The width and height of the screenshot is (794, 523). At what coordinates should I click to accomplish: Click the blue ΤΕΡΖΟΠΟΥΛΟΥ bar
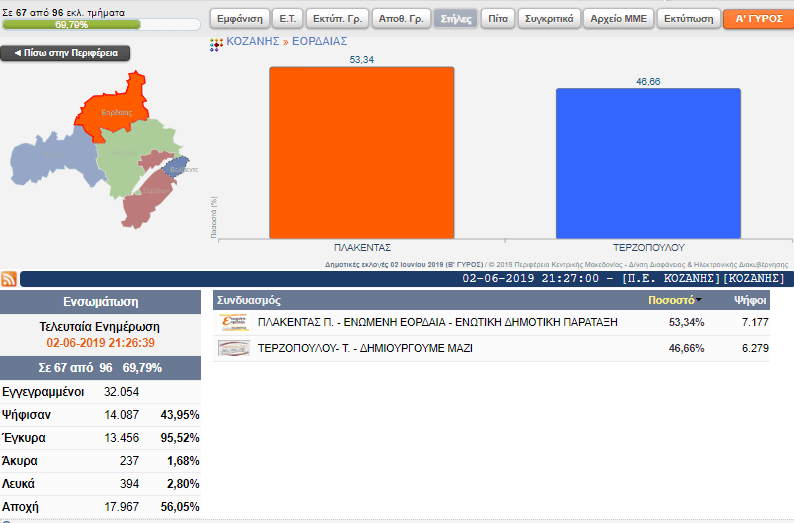point(648,164)
